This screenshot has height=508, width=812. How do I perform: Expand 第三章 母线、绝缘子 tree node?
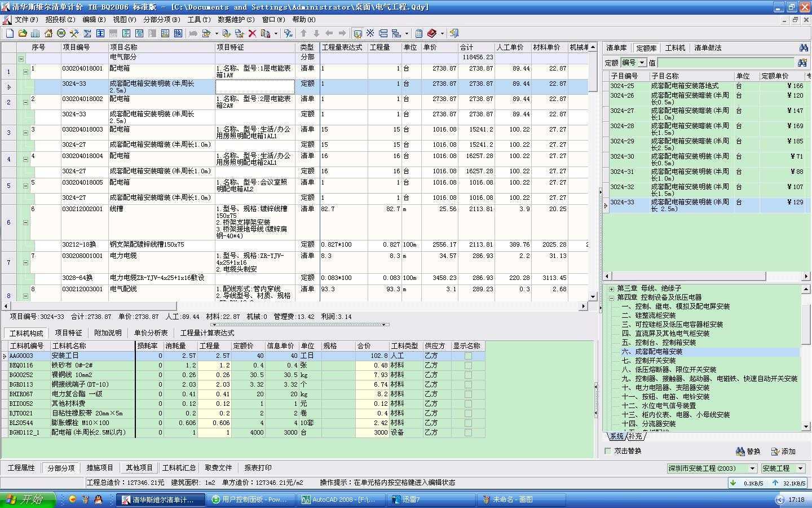tap(611, 288)
